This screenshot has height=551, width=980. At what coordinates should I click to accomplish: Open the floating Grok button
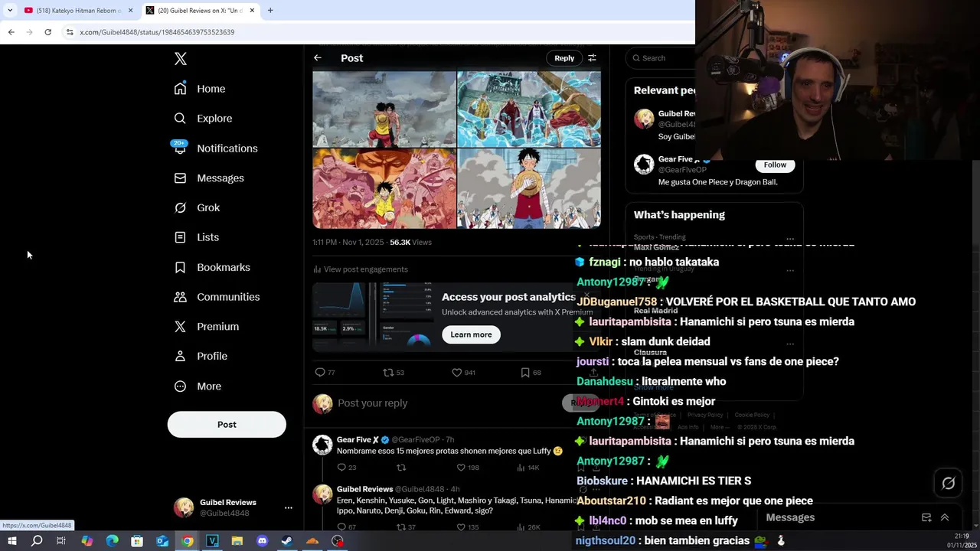[x=949, y=483]
